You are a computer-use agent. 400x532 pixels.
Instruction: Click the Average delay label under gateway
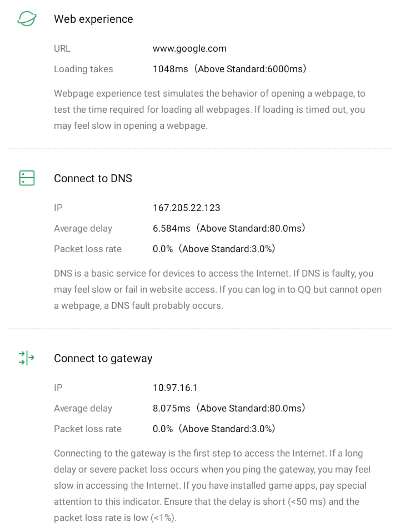(x=83, y=408)
